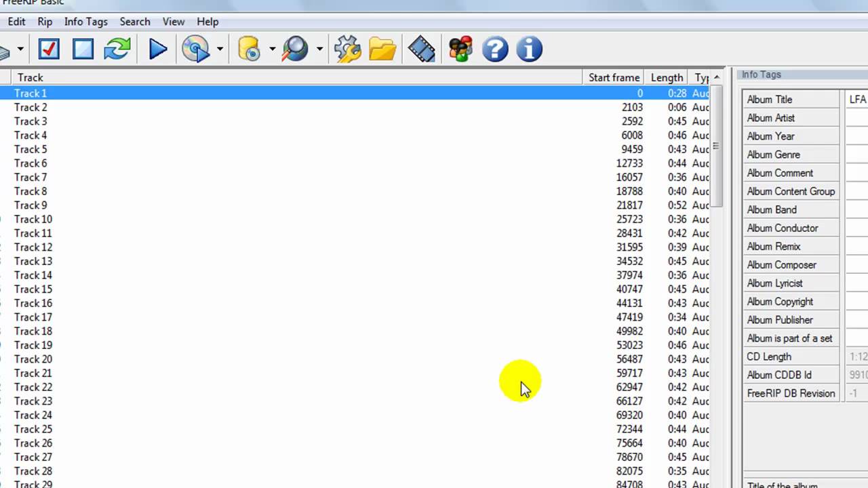Click the empty Album Genre value field
868x488 pixels.
pos(857,154)
